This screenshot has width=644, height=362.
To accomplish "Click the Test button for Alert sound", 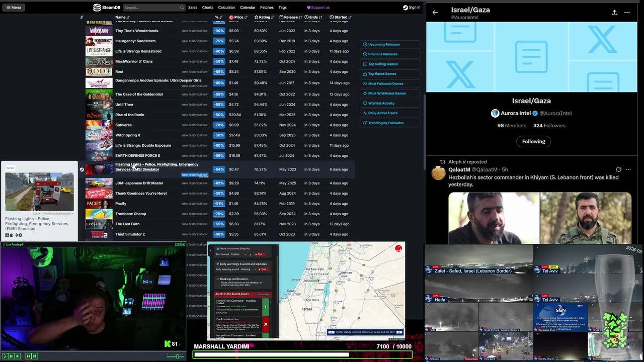I will 260,254.
